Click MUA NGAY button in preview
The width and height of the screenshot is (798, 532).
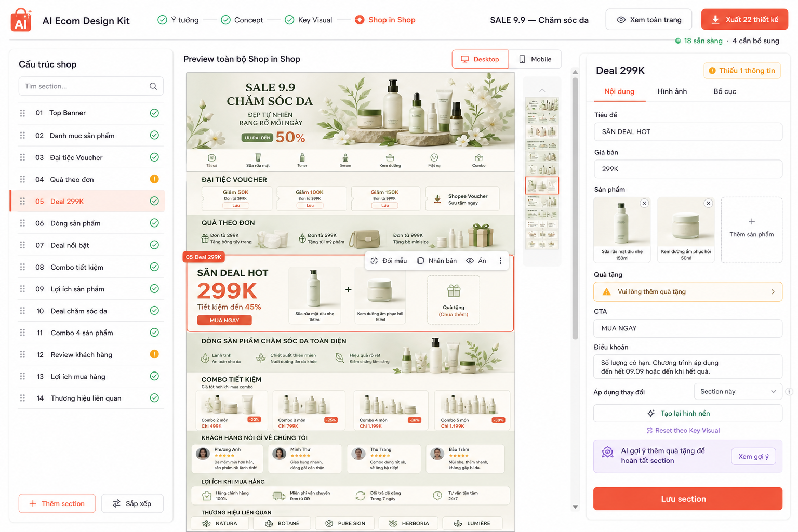224,321
